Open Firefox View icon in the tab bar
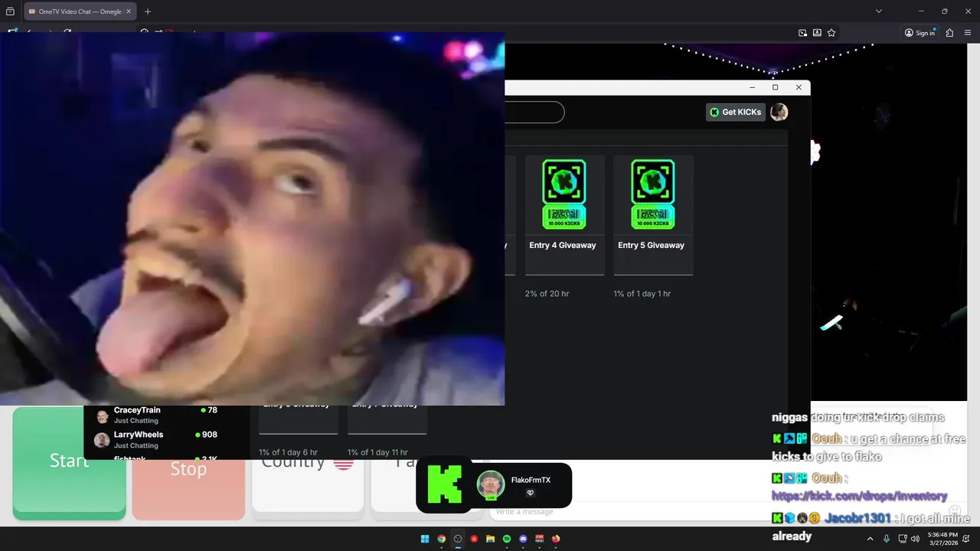The image size is (980, 551). 10,11
